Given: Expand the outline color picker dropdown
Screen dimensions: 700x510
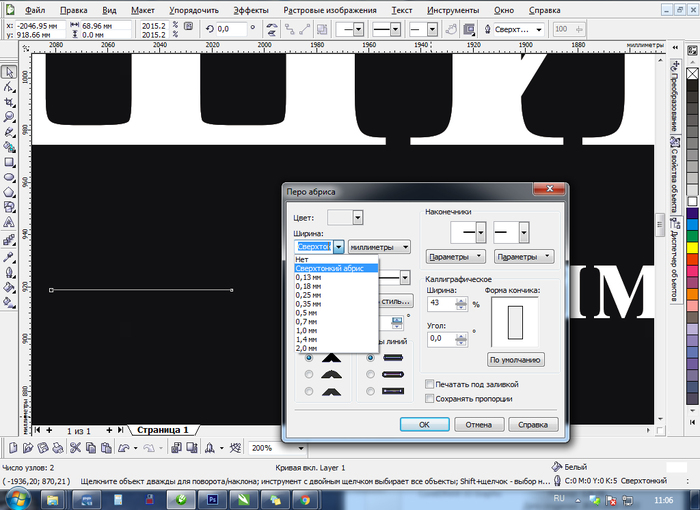Looking at the screenshot, I should coord(358,216).
